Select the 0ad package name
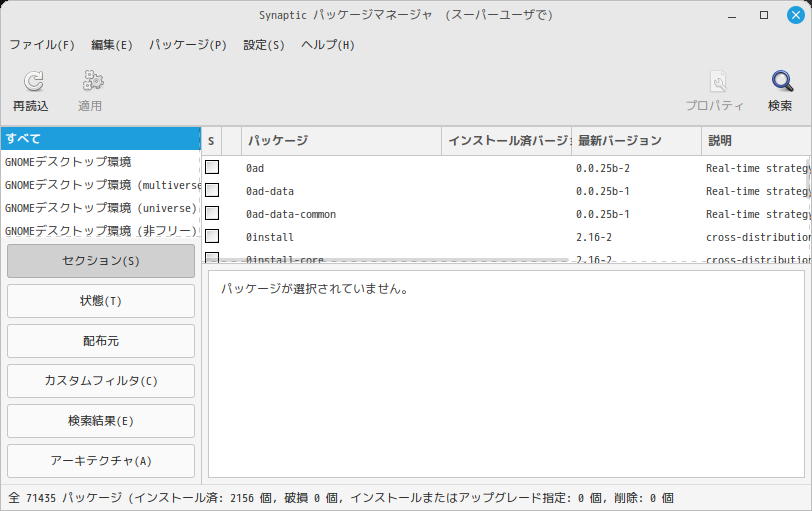812x511 pixels. pyautogui.click(x=255, y=168)
